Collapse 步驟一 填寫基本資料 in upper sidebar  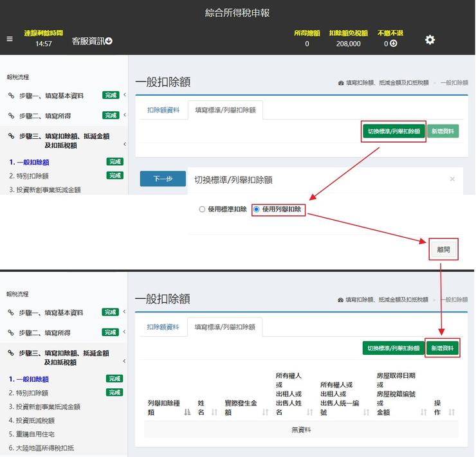pyautogui.click(x=124, y=96)
